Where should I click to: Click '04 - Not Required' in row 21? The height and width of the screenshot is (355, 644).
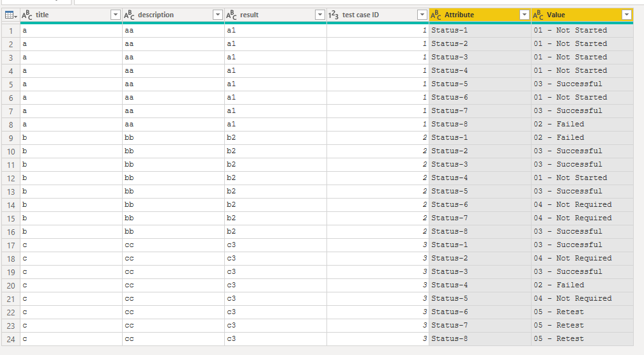(x=572, y=298)
